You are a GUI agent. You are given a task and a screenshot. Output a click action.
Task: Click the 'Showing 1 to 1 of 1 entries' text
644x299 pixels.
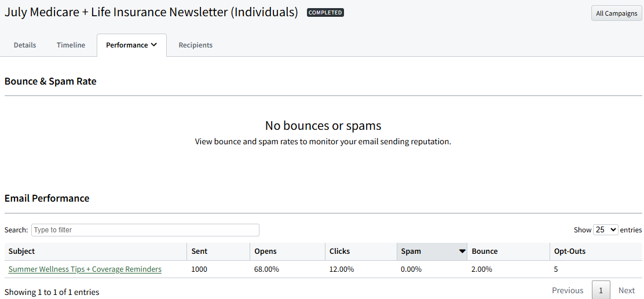tap(52, 293)
